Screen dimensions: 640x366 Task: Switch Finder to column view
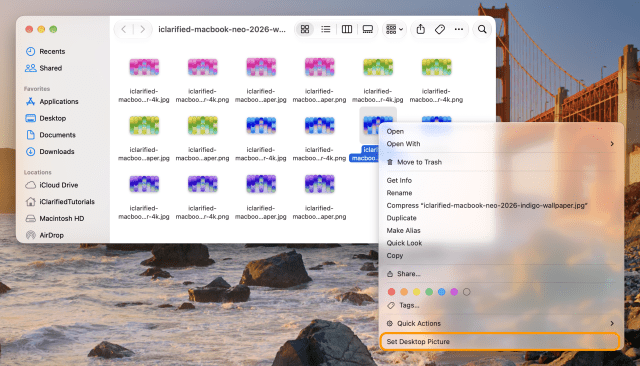click(347, 29)
